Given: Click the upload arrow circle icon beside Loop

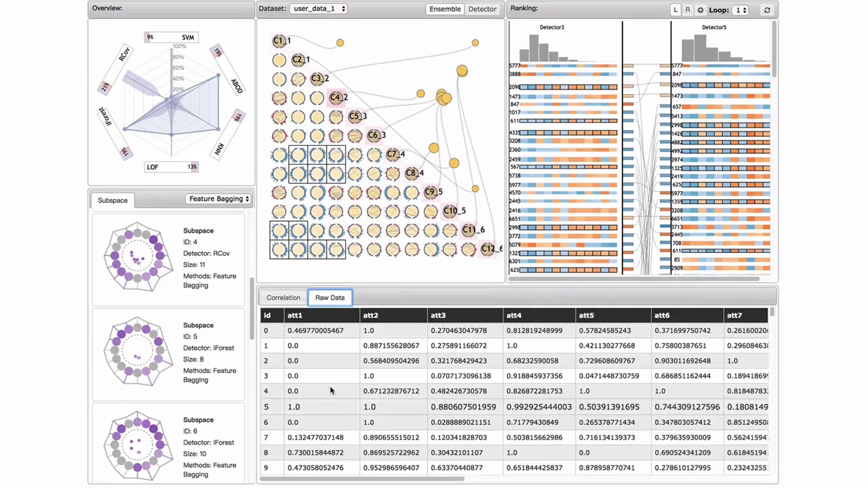Looking at the screenshot, I should [x=700, y=10].
